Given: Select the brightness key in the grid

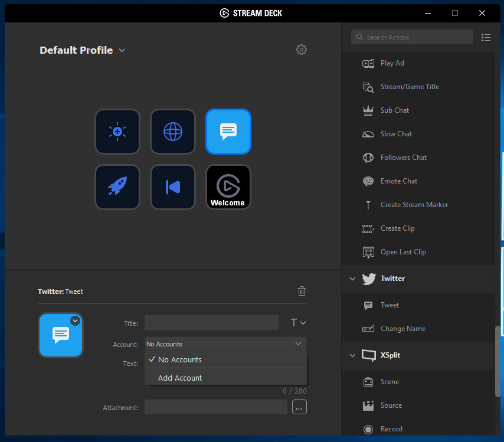Looking at the screenshot, I should [x=117, y=132].
